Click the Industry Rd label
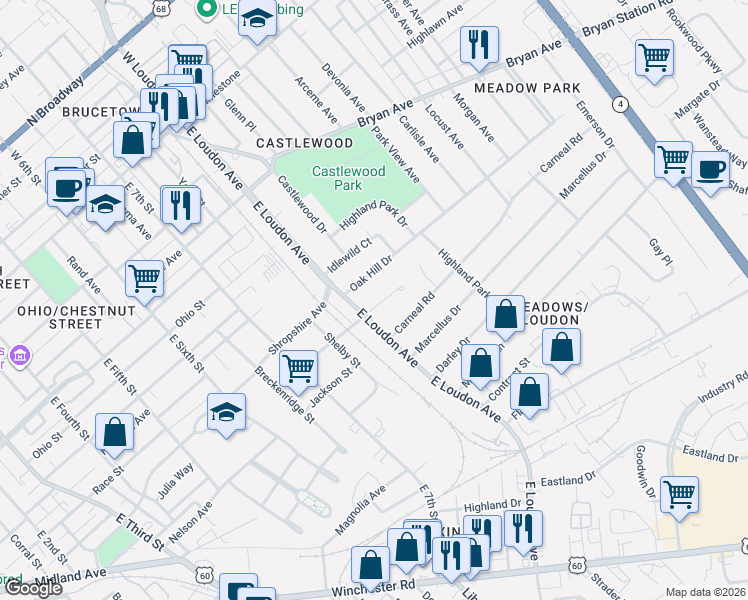The width and height of the screenshot is (748, 600). coord(722,386)
